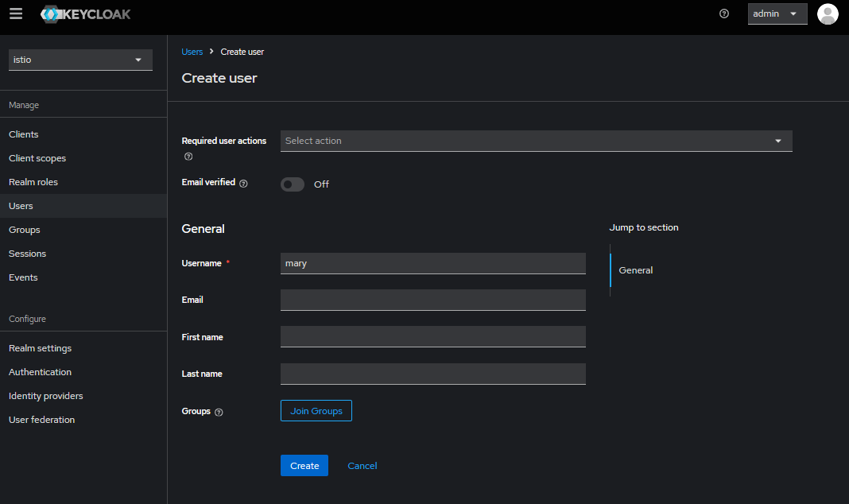This screenshot has height=504, width=849.
Task: Show help for Required user actions
Action: [x=188, y=157]
